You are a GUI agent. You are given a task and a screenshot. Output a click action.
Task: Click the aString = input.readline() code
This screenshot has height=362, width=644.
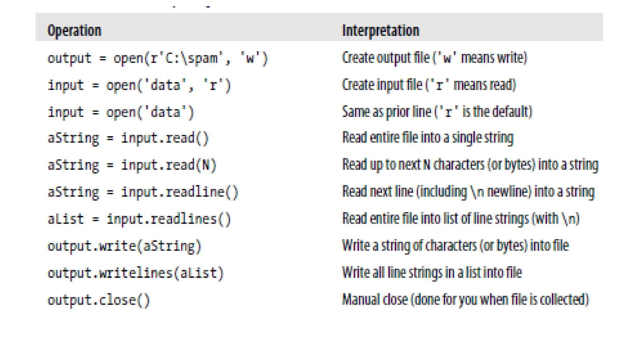tap(143, 192)
